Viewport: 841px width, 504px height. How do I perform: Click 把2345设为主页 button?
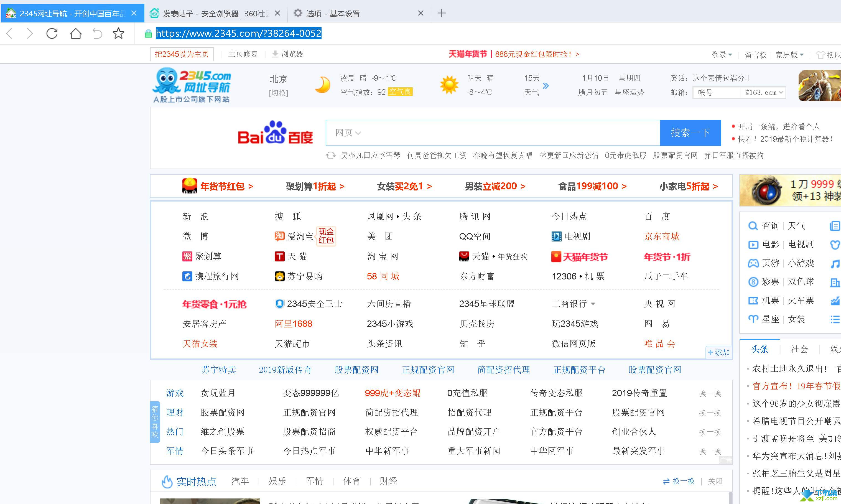tap(182, 54)
